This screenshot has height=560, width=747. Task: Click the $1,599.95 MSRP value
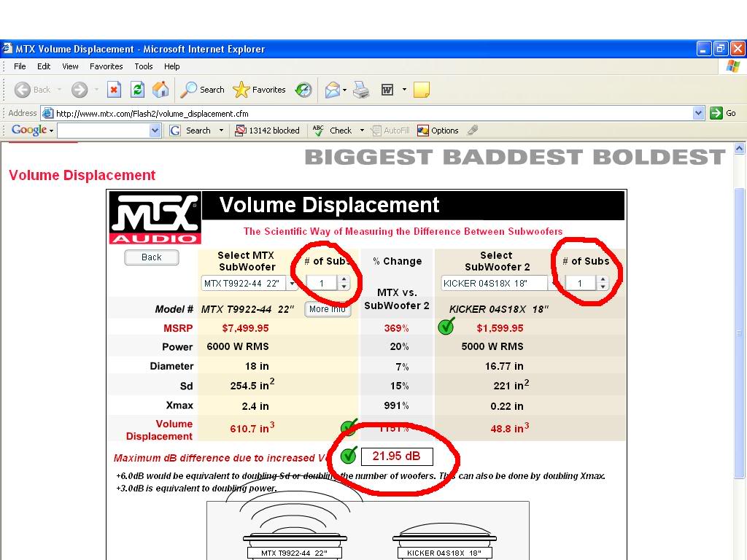pos(500,328)
